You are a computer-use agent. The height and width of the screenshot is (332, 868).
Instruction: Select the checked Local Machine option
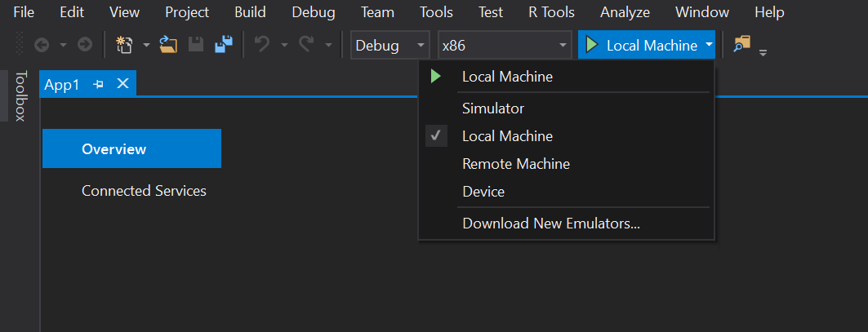[507, 136]
